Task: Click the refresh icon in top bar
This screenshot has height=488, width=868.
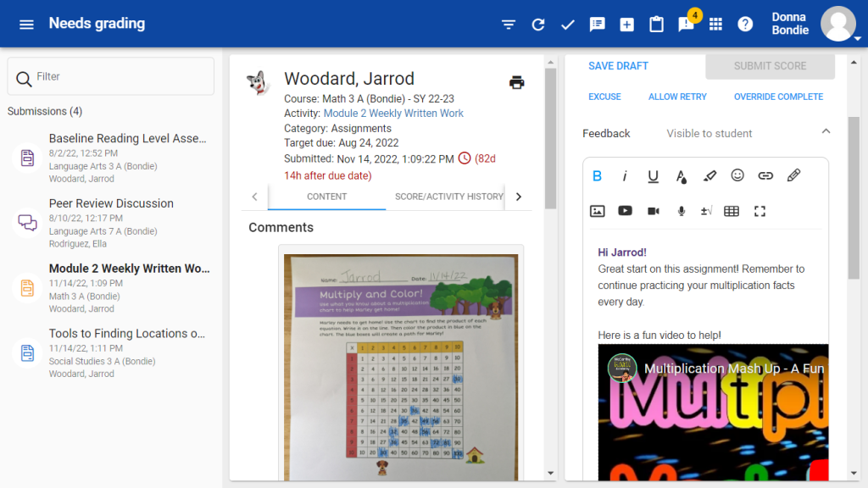Action: (x=538, y=25)
